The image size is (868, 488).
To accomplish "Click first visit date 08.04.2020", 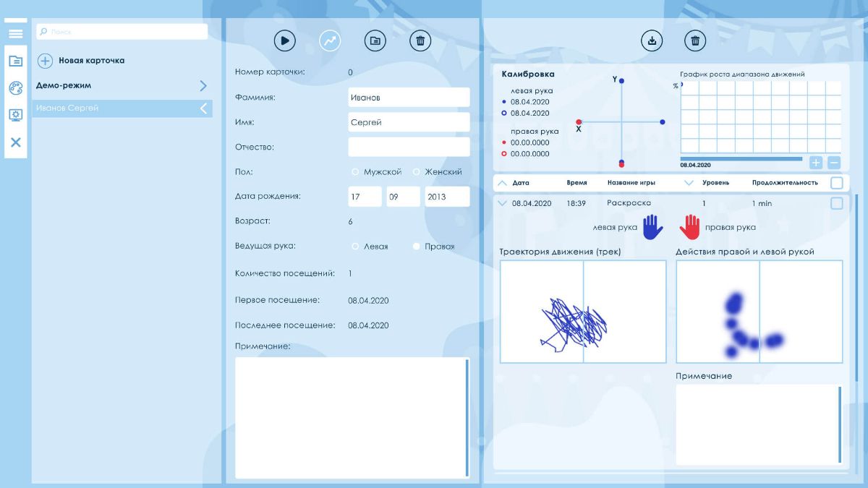I will [x=368, y=299].
